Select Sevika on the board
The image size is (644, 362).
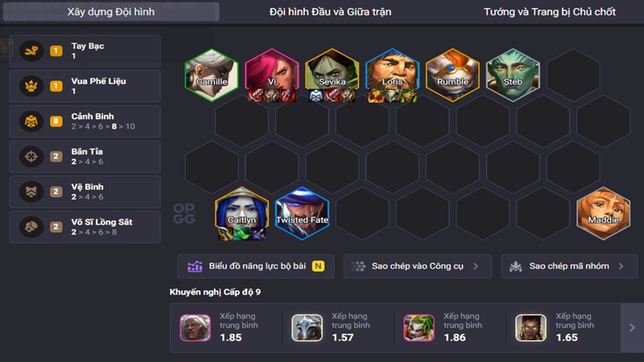(x=332, y=75)
